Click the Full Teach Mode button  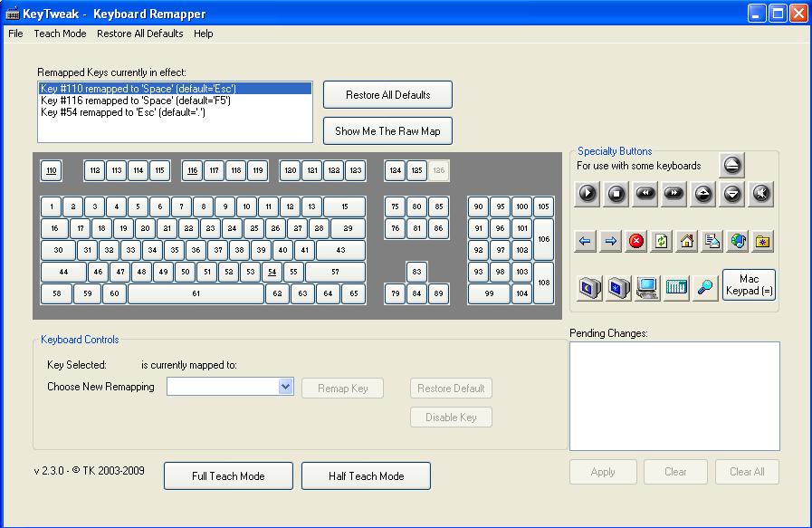click(228, 475)
